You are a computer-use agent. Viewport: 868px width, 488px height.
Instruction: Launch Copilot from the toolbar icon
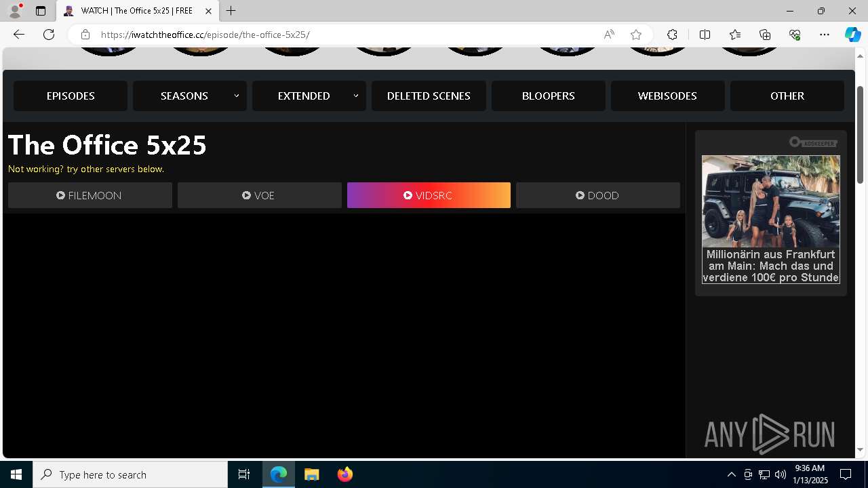(852, 35)
